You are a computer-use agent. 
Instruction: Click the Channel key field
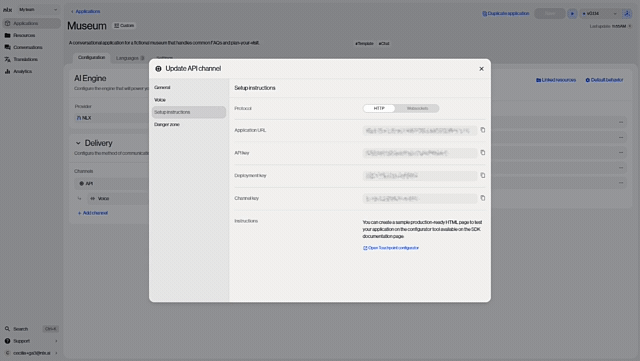tap(420, 198)
